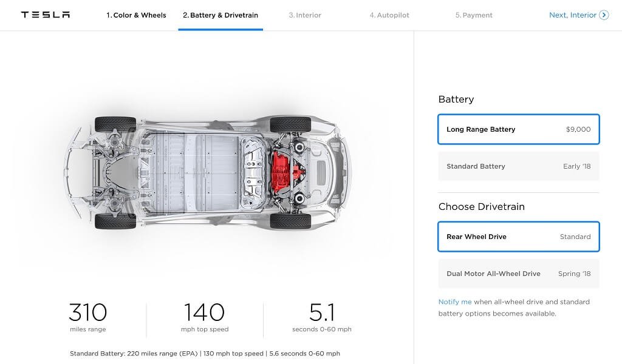Viewport: 622px width, 364px height.
Task: Click the 310 miles range stat
Action: [87, 318]
